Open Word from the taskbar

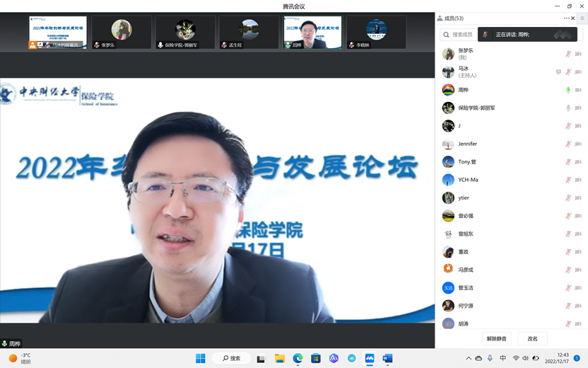pyautogui.click(x=387, y=358)
